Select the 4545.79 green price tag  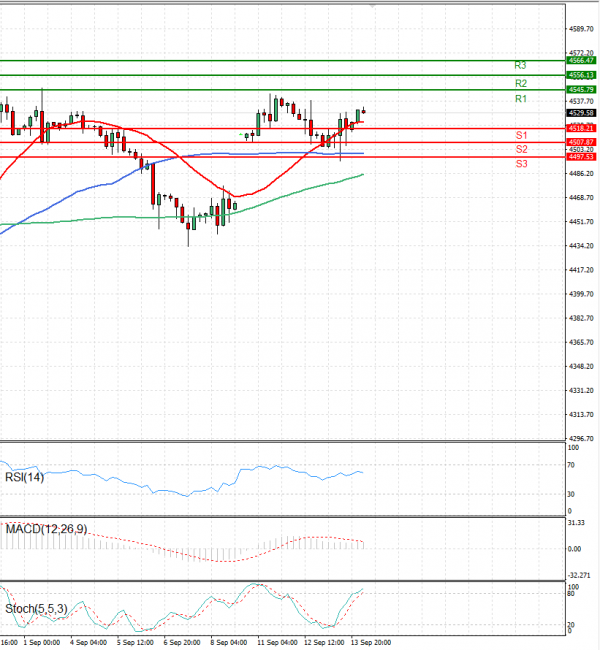(x=581, y=90)
